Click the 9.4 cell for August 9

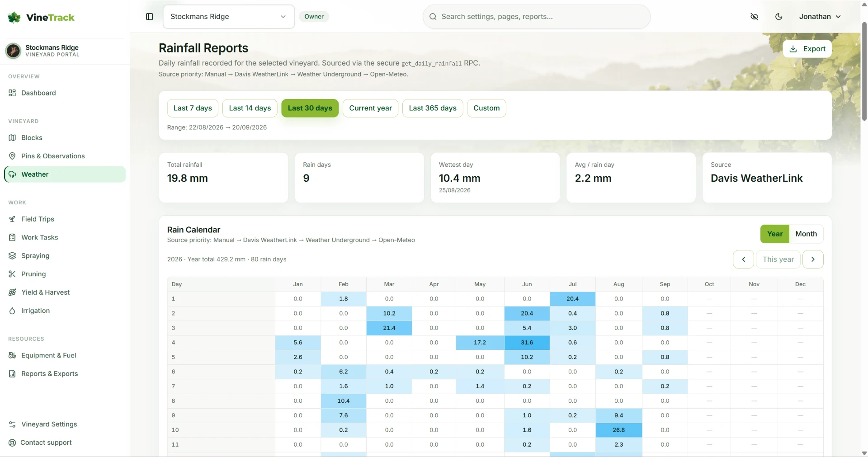click(618, 415)
